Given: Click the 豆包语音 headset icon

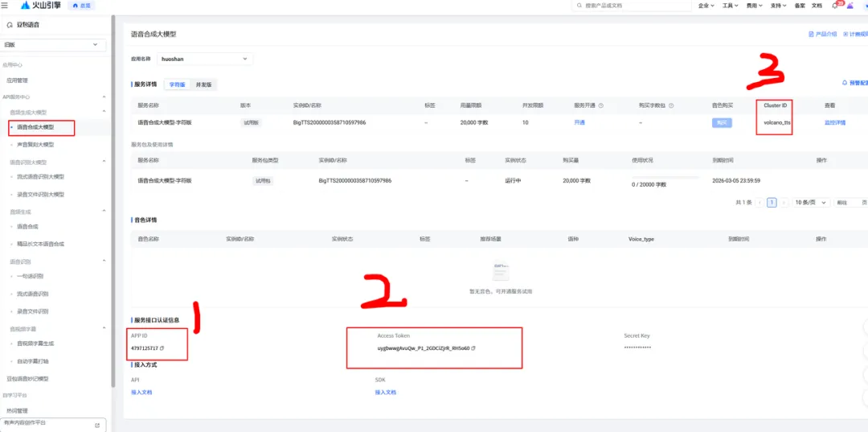Looking at the screenshot, I should click(x=10, y=25).
